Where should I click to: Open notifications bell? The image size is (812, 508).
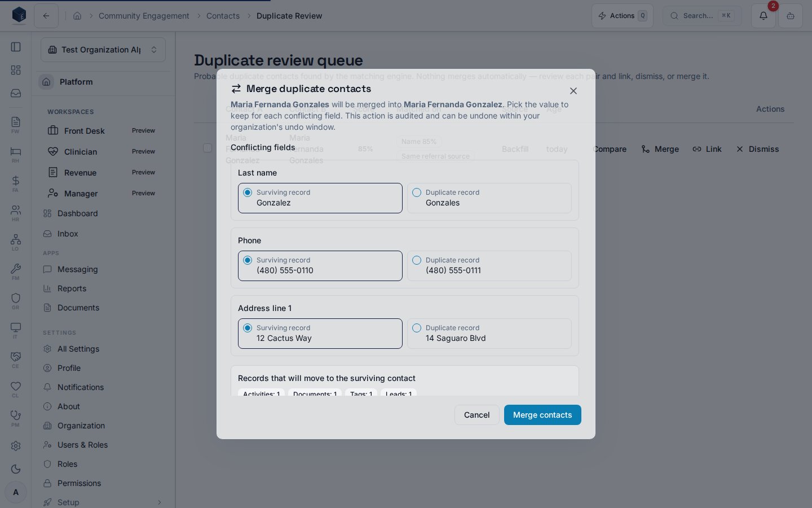(x=764, y=16)
